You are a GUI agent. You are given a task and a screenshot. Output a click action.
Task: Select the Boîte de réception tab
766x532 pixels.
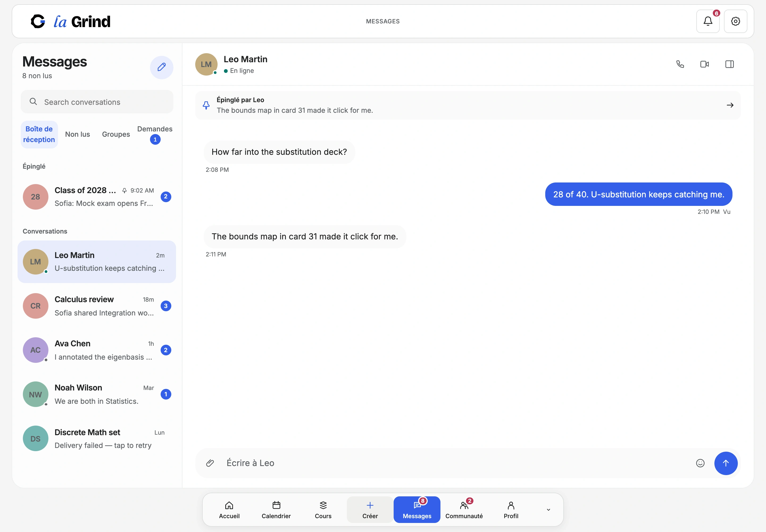click(39, 134)
